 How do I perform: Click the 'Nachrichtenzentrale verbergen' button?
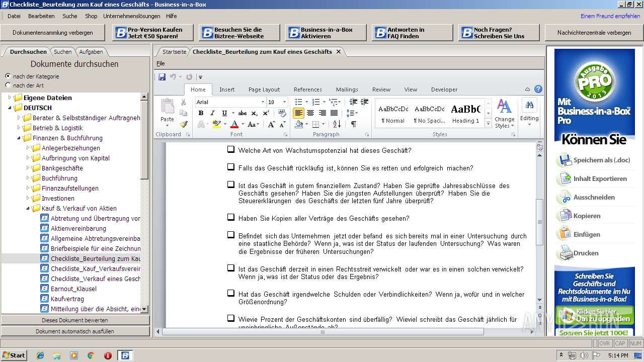(x=594, y=33)
